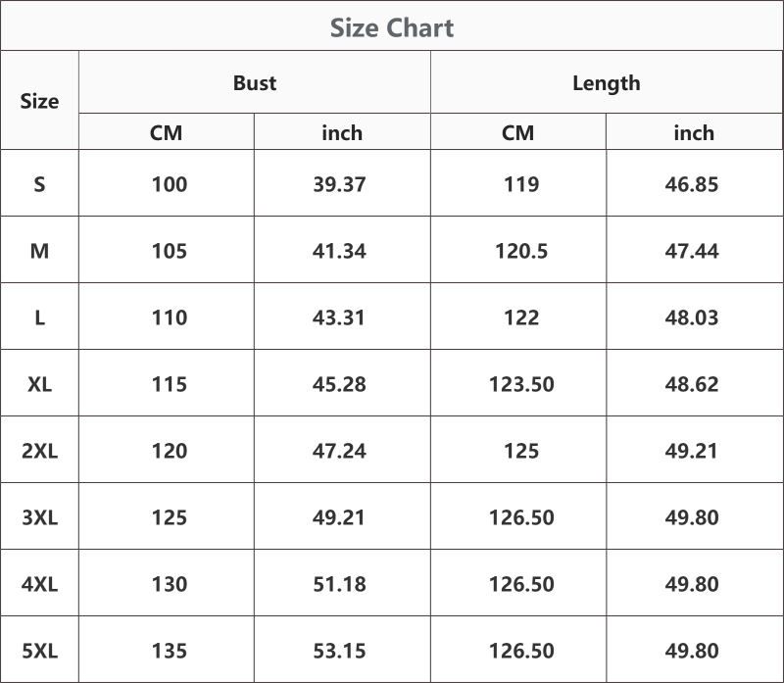Click the M size row label
The height and width of the screenshot is (683, 784).
pyautogui.click(x=39, y=251)
